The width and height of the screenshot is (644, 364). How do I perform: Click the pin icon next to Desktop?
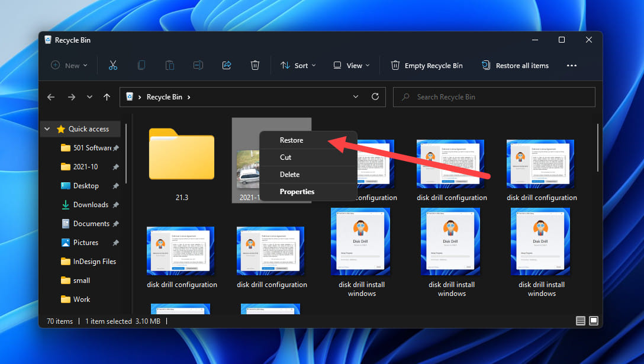(116, 186)
